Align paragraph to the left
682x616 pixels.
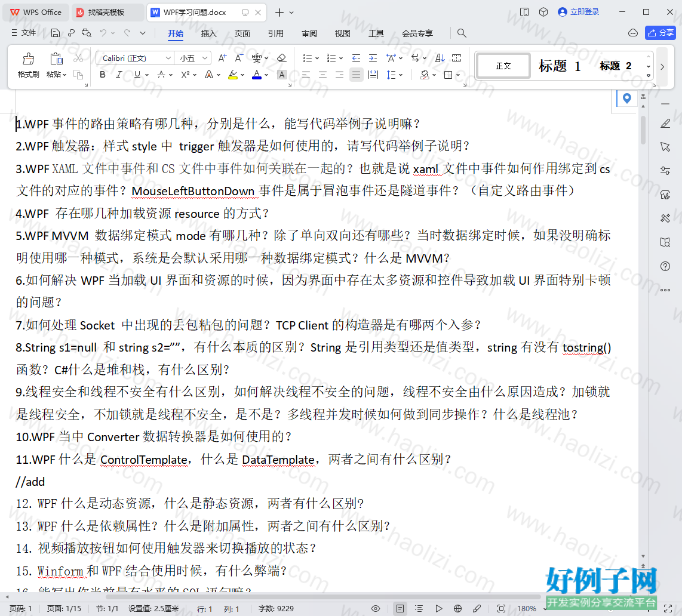click(x=306, y=75)
